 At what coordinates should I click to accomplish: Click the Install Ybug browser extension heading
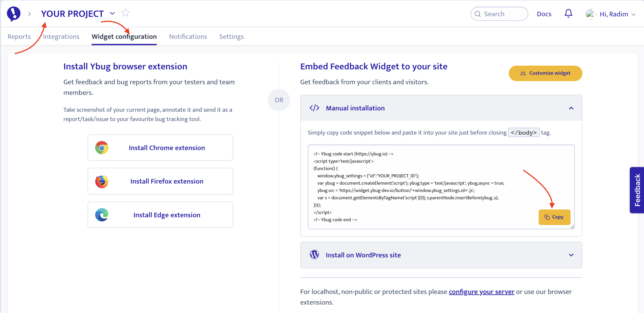click(125, 67)
